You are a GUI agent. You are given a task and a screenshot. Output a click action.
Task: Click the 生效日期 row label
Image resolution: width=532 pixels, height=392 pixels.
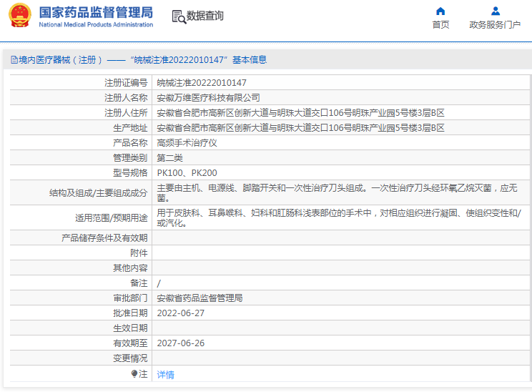pyautogui.click(x=130, y=328)
